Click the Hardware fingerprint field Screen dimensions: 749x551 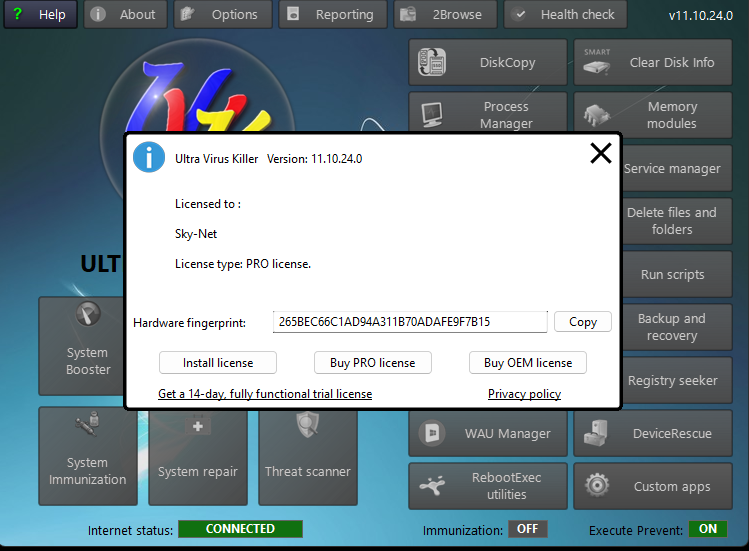410,322
